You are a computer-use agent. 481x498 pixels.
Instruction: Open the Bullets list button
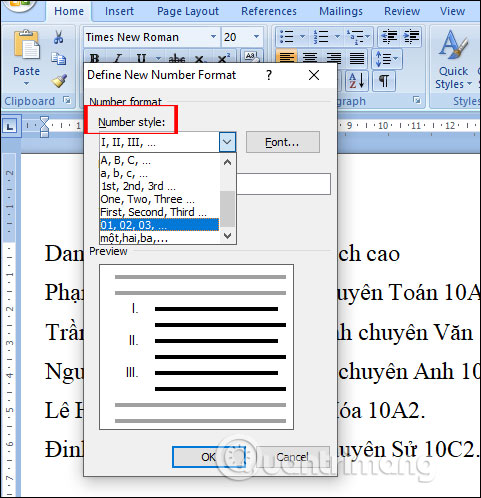[x=287, y=36]
